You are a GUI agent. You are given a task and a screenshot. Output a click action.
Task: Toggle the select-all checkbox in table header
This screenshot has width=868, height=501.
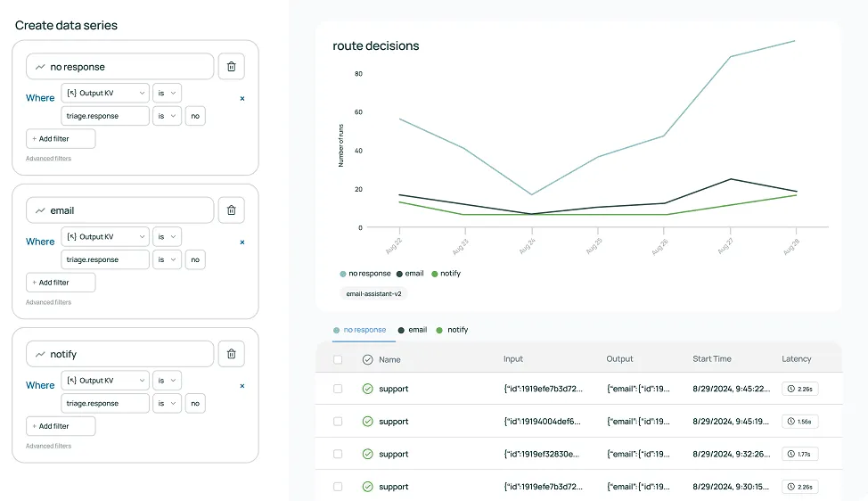click(337, 359)
